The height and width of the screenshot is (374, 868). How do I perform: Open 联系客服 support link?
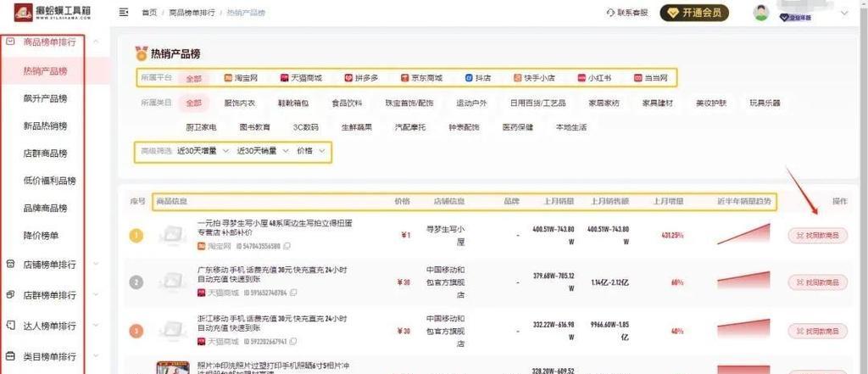point(627,12)
